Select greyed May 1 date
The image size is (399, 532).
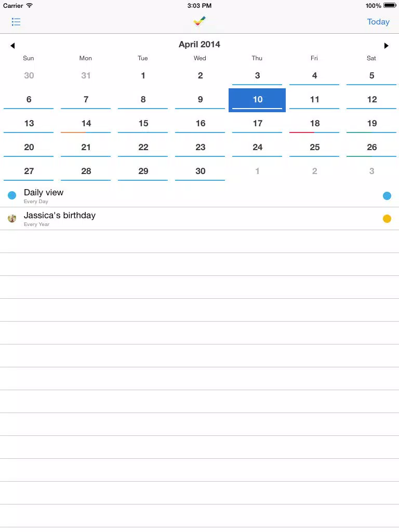[x=257, y=171]
